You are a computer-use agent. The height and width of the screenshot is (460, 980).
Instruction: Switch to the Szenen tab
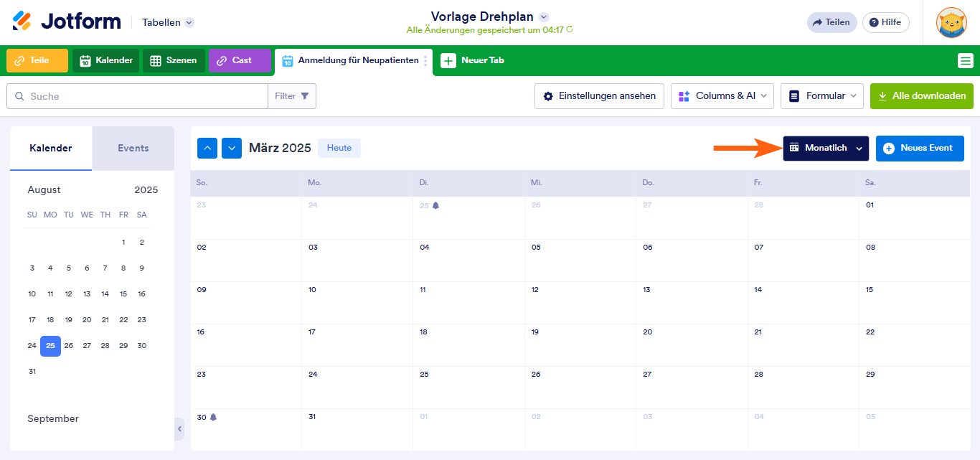174,61
